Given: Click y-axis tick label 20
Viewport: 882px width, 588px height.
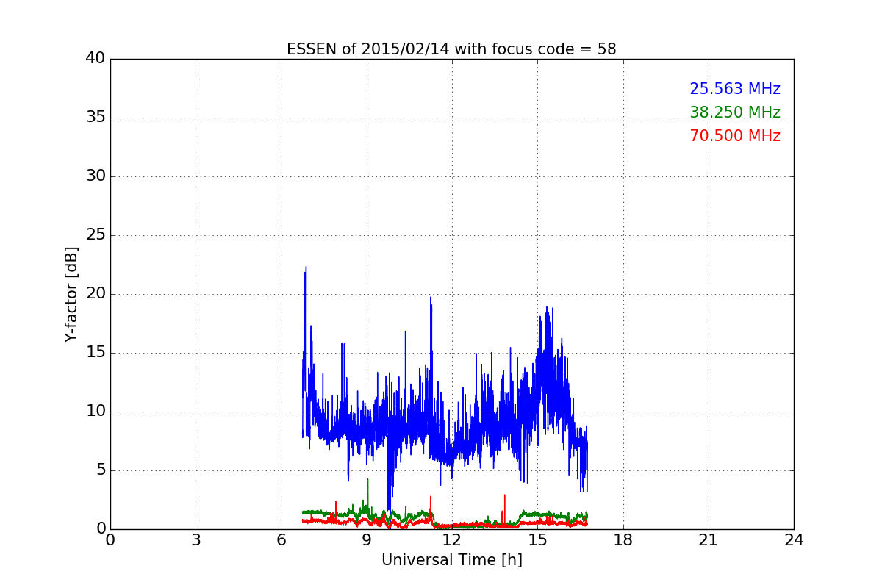Looking at the screenshot, I should click(x=96, y=294).
